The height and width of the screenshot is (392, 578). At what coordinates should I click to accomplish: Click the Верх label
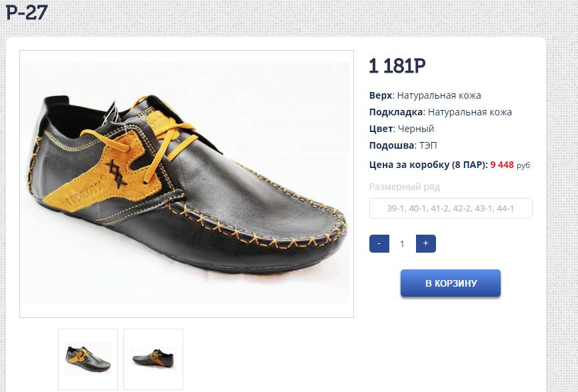[380, 95]
